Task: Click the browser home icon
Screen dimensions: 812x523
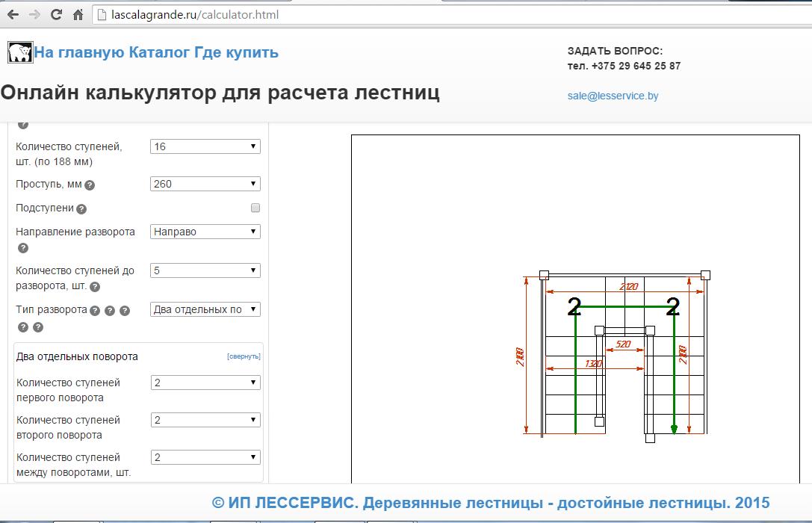Action: pos(78,14)
